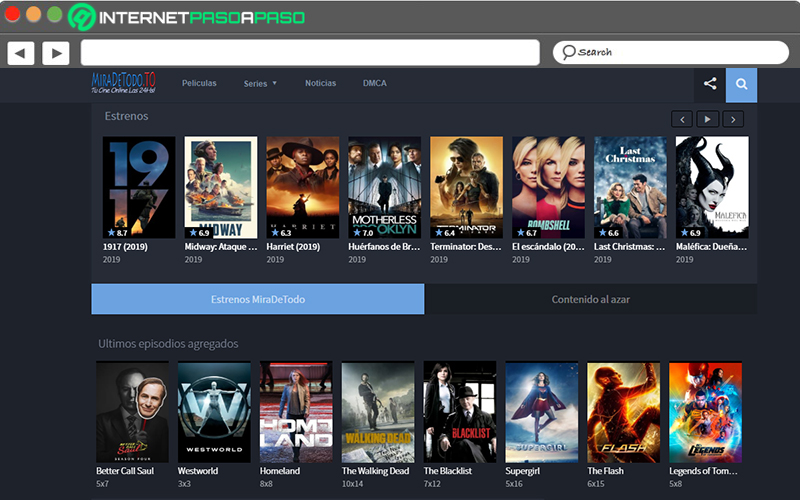Click the Homeland title text
The width and height of the screenshot is (800, 500).
tap(280, 471)
